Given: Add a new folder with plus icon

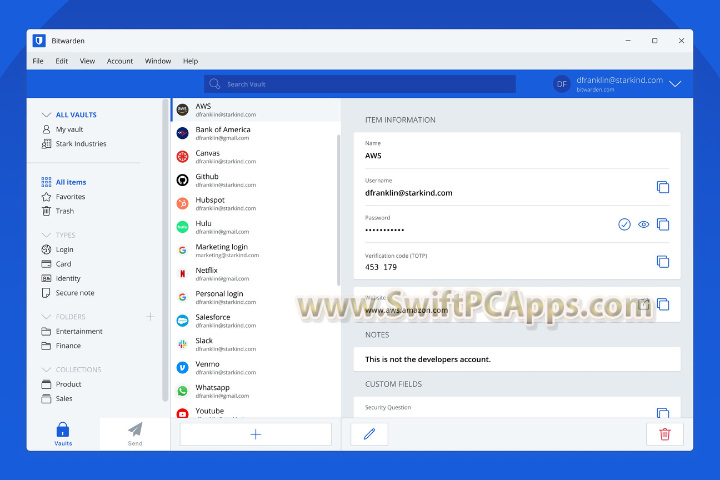Looking at the screenshot, I should coord(150,316).
